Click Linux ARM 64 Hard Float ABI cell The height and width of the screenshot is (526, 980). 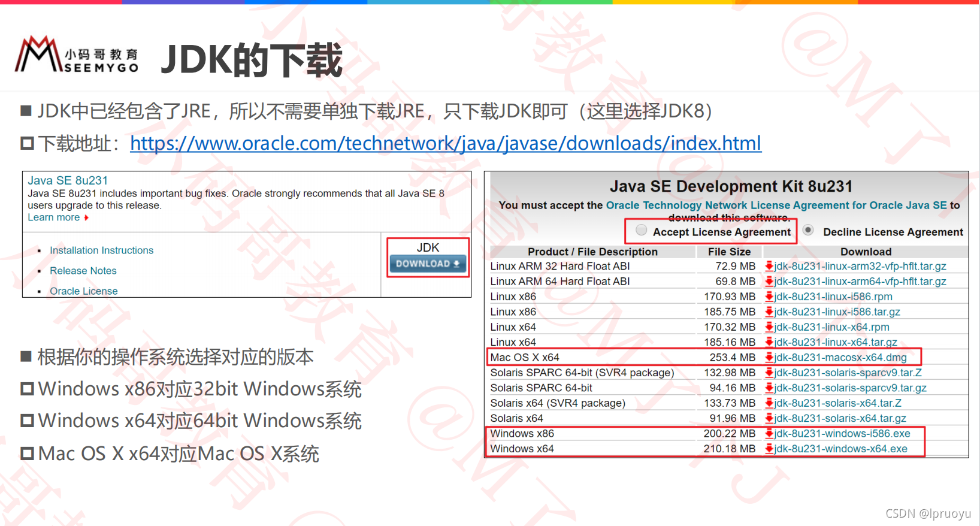point(560,282)
